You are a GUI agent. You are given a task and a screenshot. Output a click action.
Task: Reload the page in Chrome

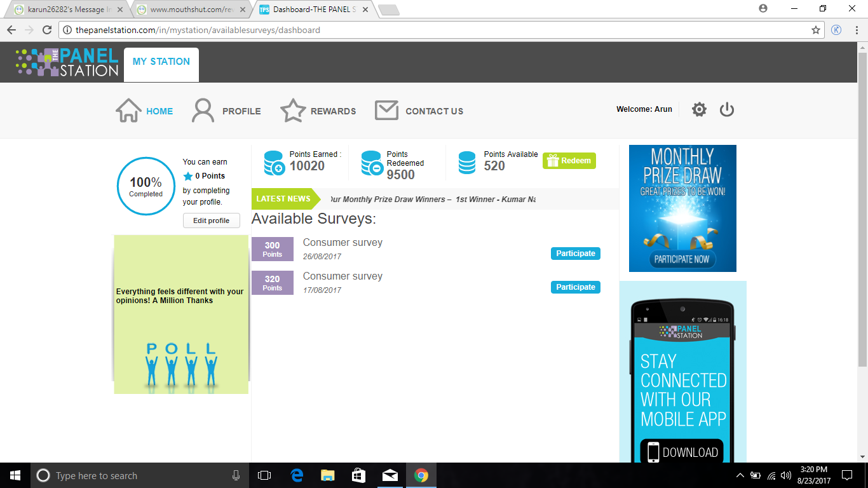pyautogui.click(x=46, y=30)
